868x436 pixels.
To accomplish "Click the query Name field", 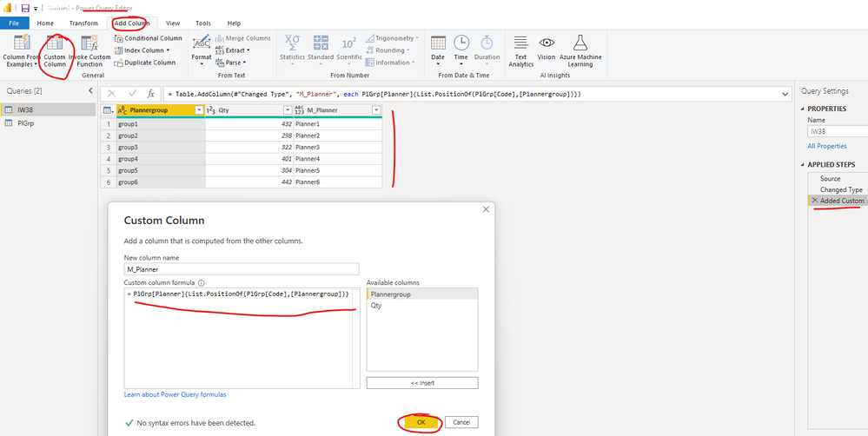I will pos(838,132).
